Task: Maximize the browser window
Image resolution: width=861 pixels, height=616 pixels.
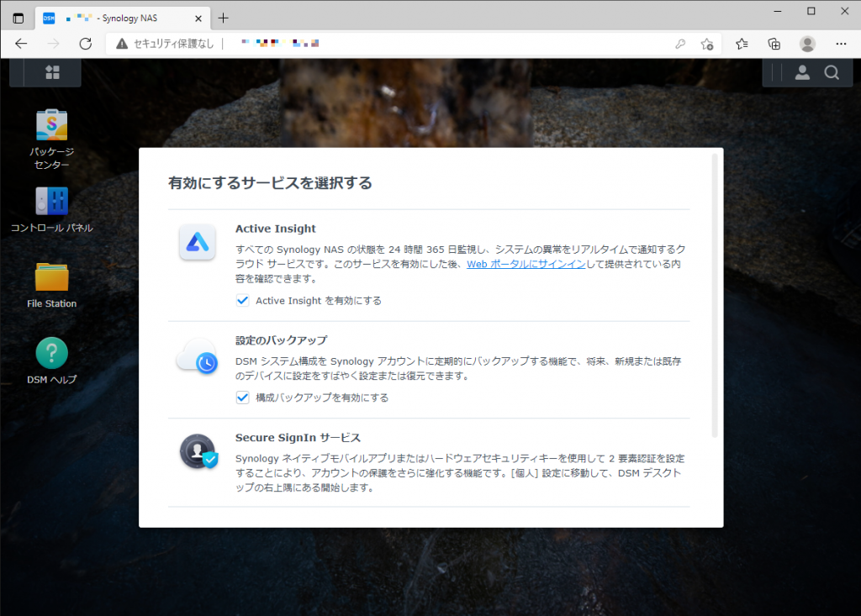Action: pos(811,12)
